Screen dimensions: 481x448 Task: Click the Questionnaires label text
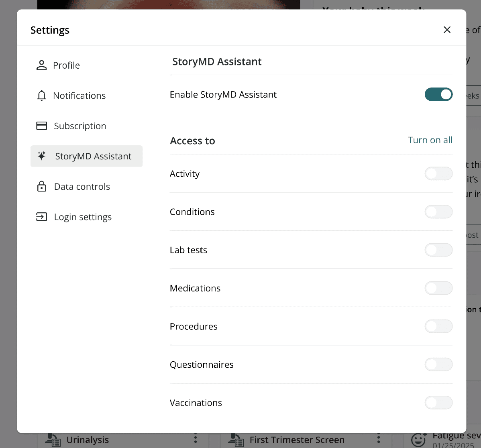pyautogui.click(x=202, y=365)
